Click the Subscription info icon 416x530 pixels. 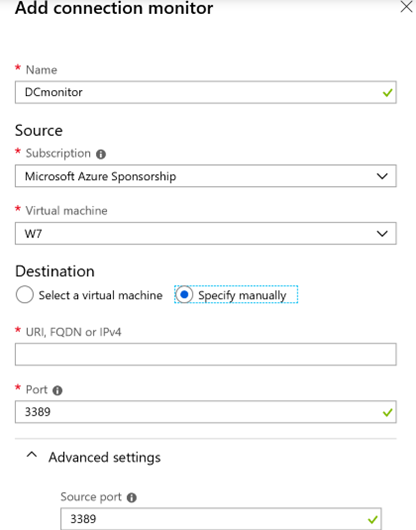(101, 154)
